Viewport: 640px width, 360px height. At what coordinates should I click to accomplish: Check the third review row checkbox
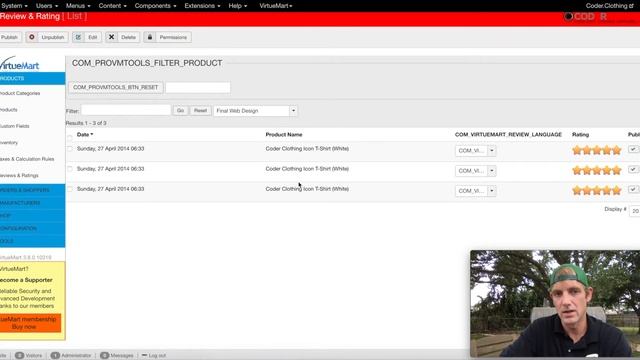click(x=69, y=189)
